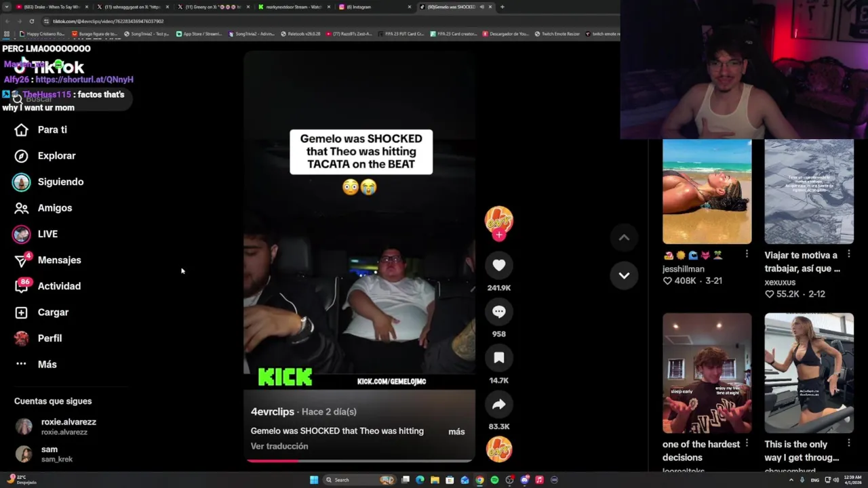The image size is (868, 488).
Task: Save video with the bookmark icon
Action: click(499, 358)
